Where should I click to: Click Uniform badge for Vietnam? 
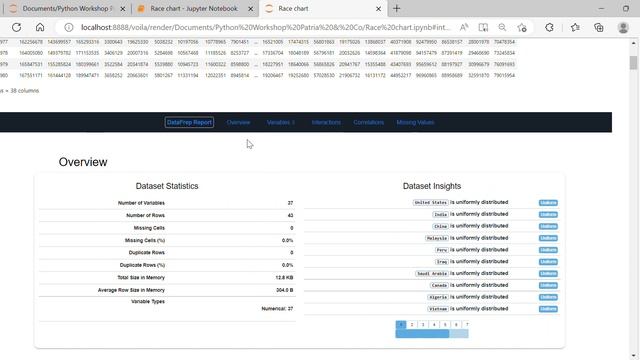tap(548, 309)
